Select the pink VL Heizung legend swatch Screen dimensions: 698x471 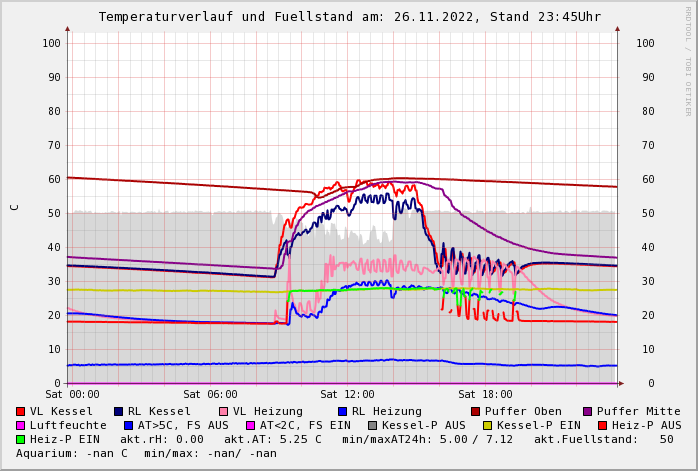pyautogui.click(x=223, y=412)
